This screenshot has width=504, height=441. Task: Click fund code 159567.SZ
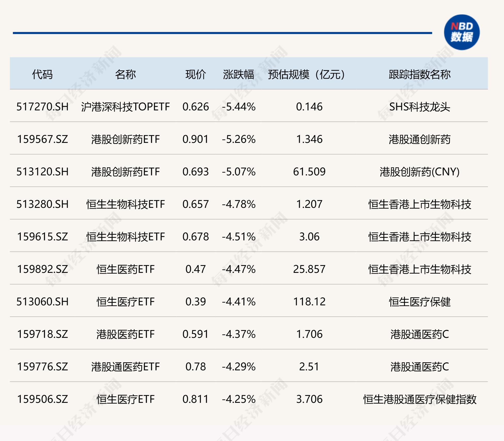43,139
